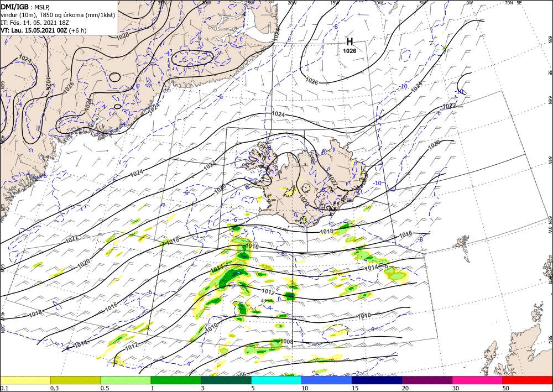The width and height of the screenshot is (553, 392).
Task: Click the 20W longitude label at top
Action: [292, 3]
